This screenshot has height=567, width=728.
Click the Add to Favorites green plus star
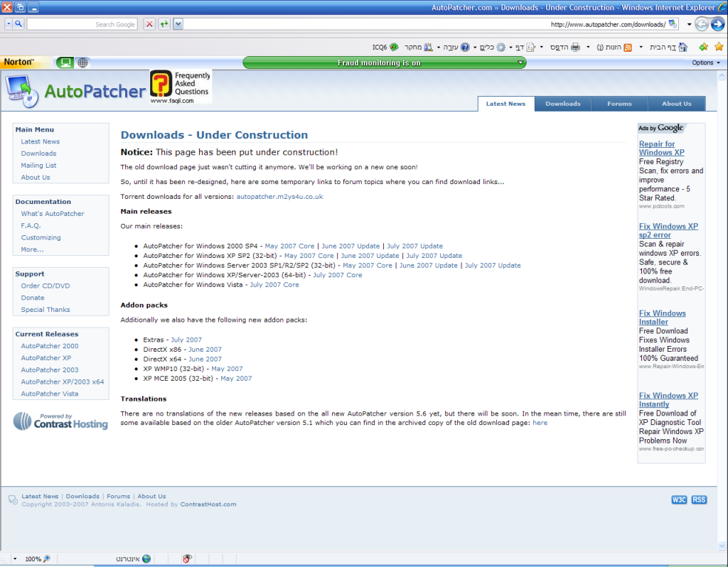pos(704,47)
